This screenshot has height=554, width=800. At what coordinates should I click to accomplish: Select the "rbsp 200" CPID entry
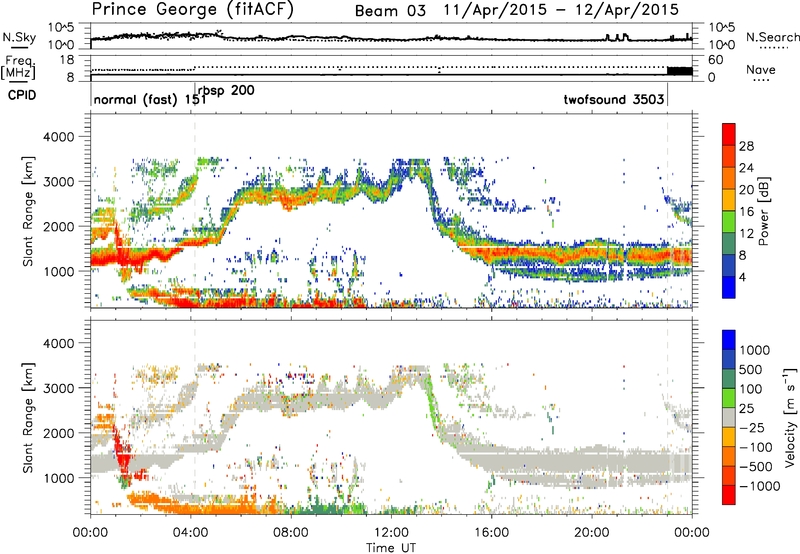[x=226, y=91]
